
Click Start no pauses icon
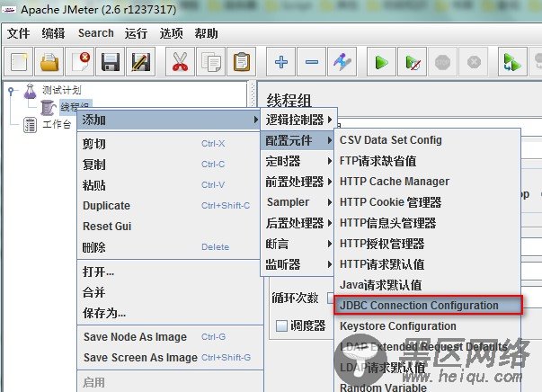click(x=412, y=62)
